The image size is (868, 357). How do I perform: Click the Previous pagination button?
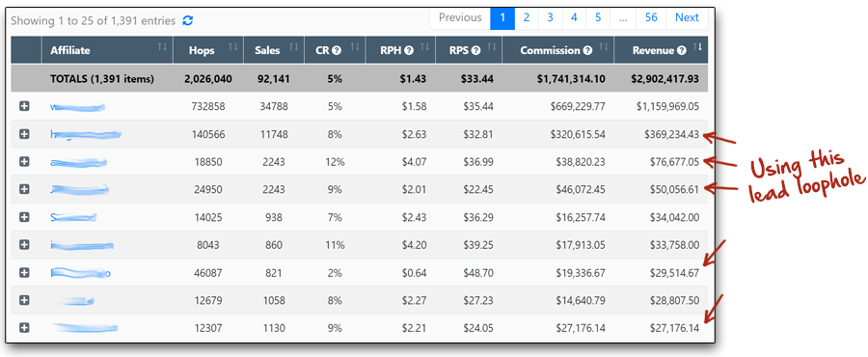tap(460, 17)
